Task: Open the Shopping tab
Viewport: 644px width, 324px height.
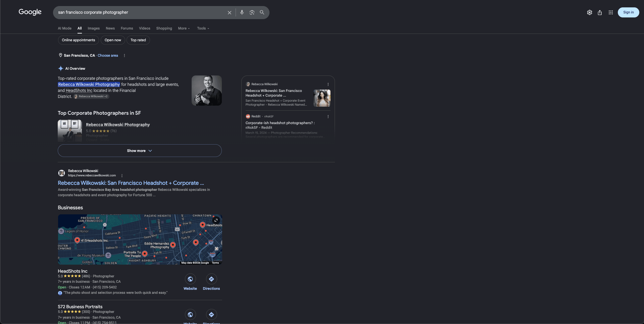Action: [x=164, y=29]
